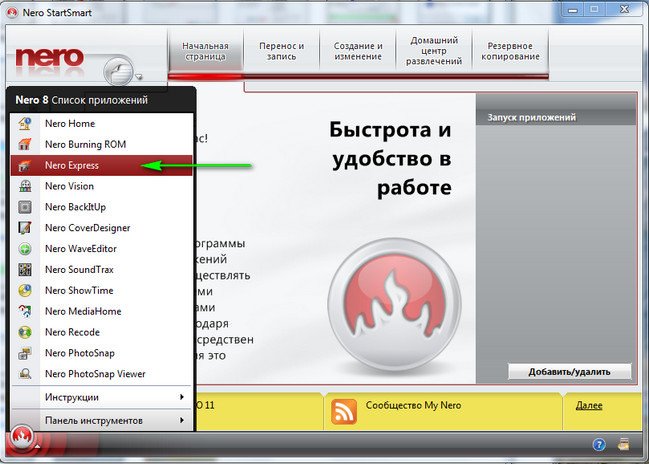Click the Nero PhotoSnap icon
This screenshot has width=649, height=464.
point(25,353)
